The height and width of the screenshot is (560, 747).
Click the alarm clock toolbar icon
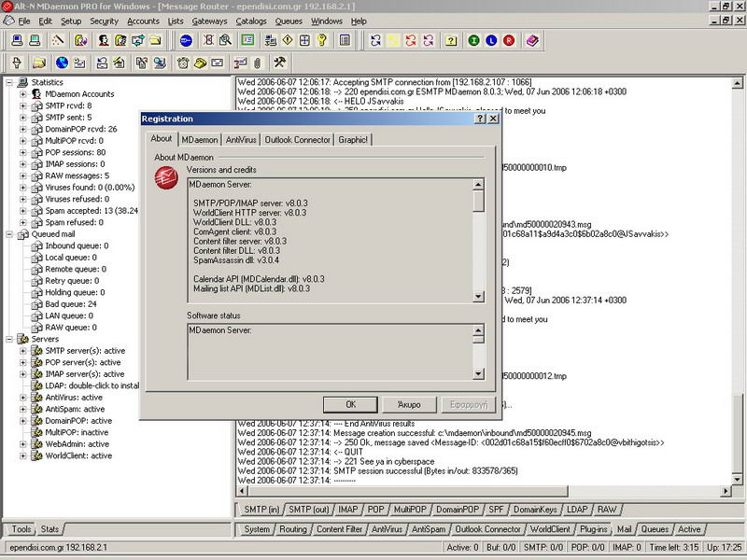coord(183,63)
